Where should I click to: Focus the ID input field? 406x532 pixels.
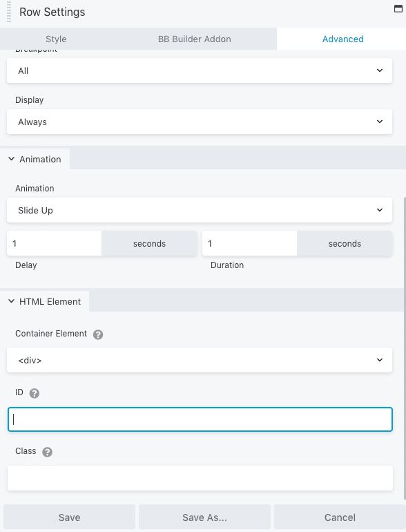tap(200, 419)
